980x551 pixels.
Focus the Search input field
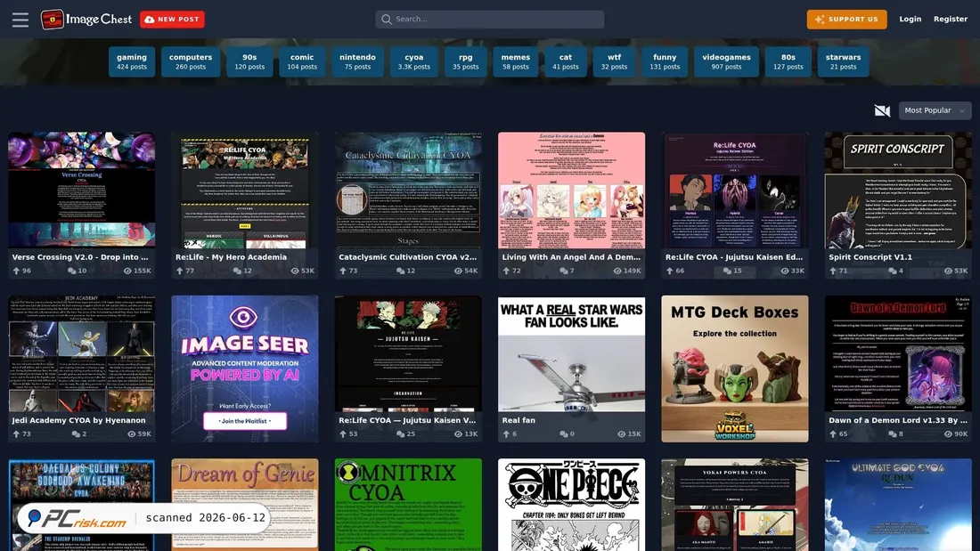click(490, 20)
